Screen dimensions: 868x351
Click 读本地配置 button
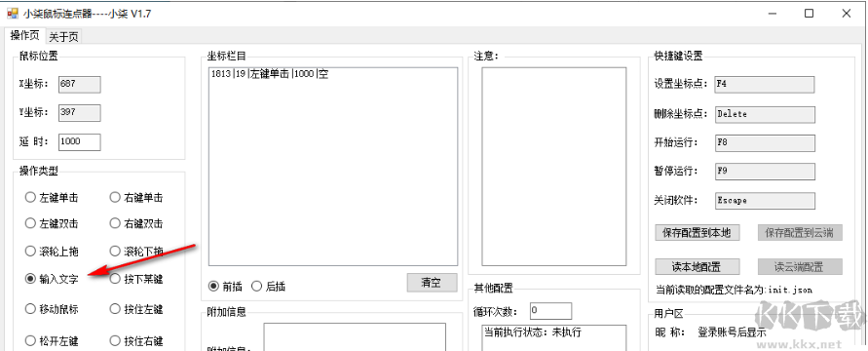coord(697,267)
